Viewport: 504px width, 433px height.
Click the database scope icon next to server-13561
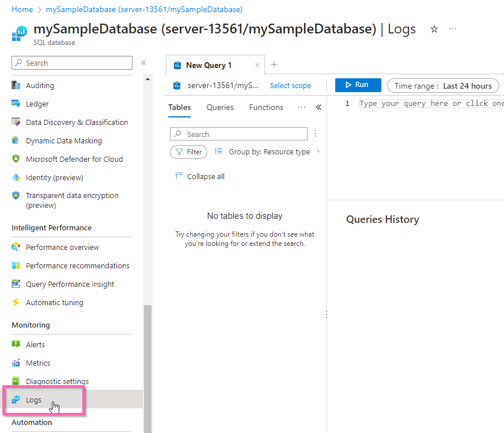click(x=177, y=85)
